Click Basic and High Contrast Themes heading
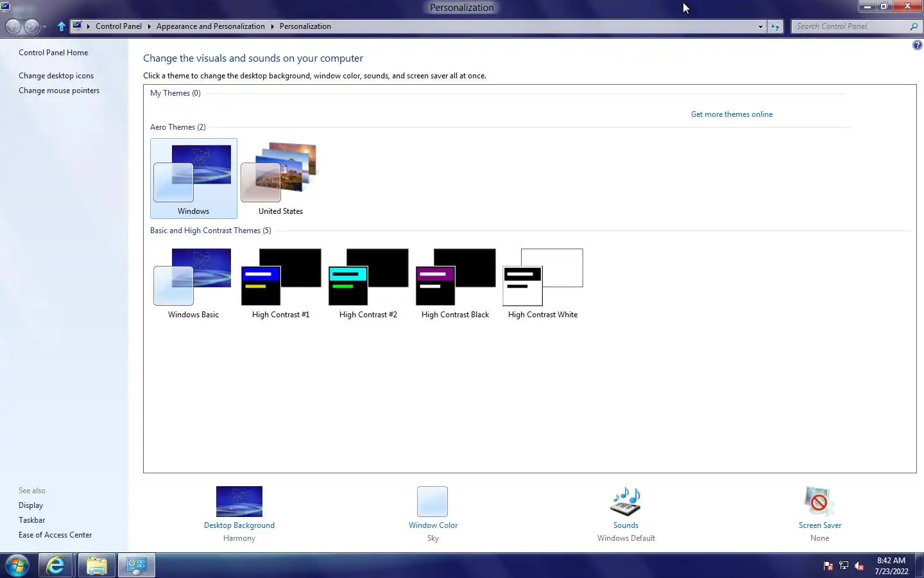Image resolution: width=924 pixels, height=578 pixels. pos(210,231)
